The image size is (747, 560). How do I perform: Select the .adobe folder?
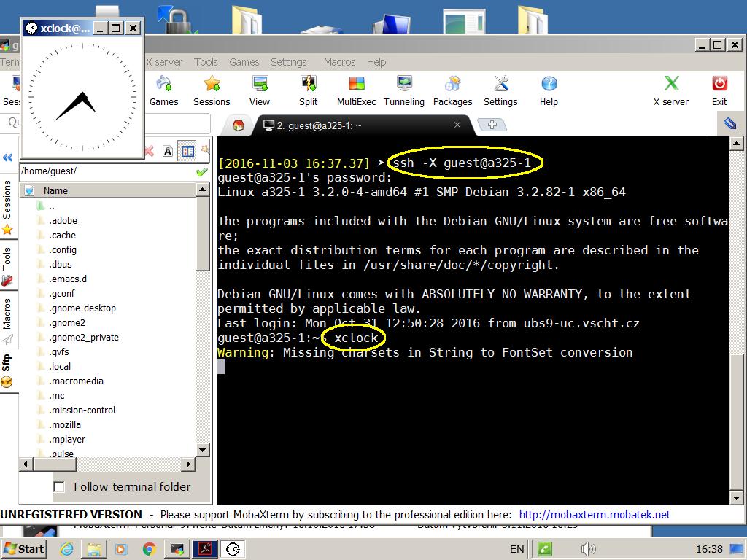[x=63, y=220]
